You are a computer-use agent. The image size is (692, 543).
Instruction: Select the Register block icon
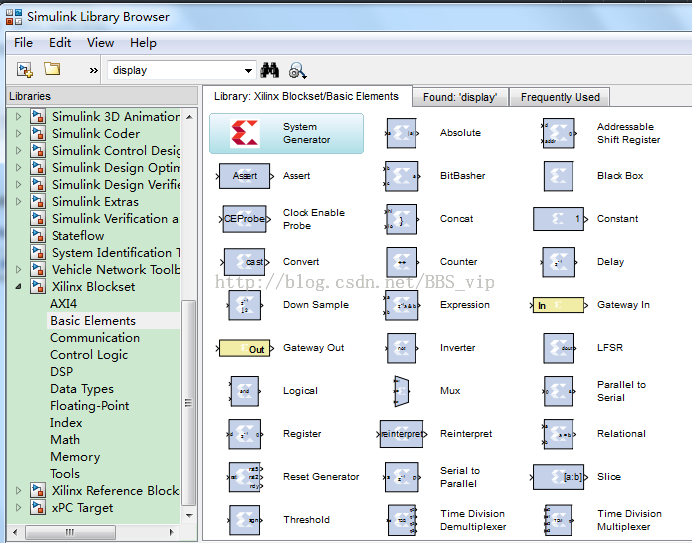tap(244, 434)
